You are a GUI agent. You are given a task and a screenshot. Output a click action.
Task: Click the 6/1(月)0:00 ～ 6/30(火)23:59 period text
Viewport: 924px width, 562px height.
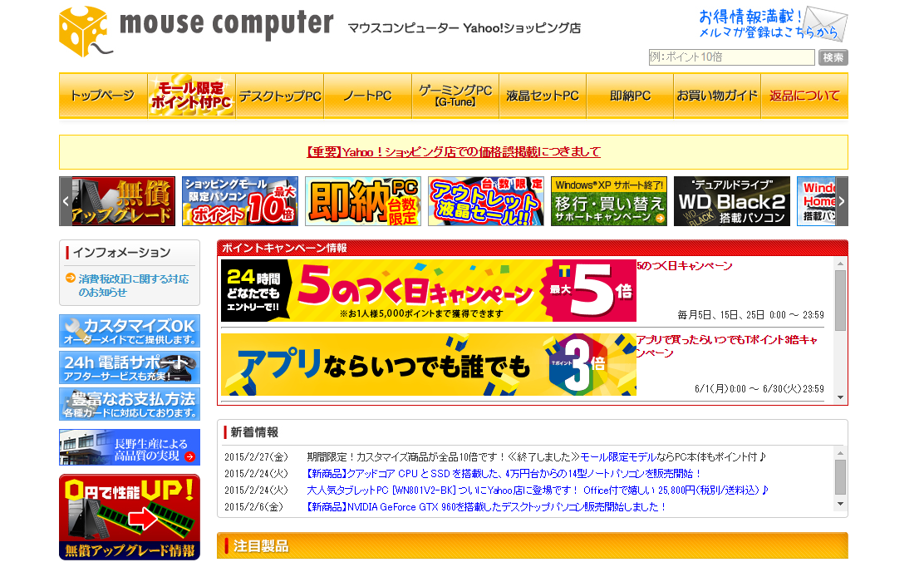(759, 388)
